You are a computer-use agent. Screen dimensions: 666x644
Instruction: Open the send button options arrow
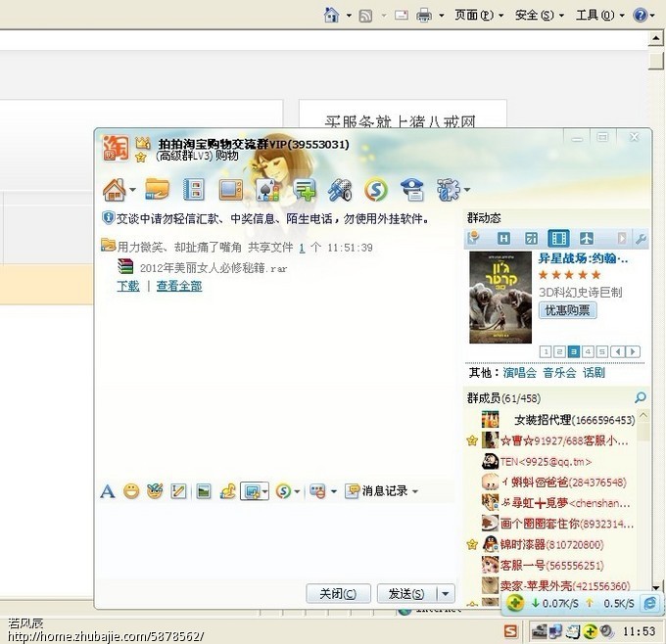pyautogui.click(x=446, y=593)
